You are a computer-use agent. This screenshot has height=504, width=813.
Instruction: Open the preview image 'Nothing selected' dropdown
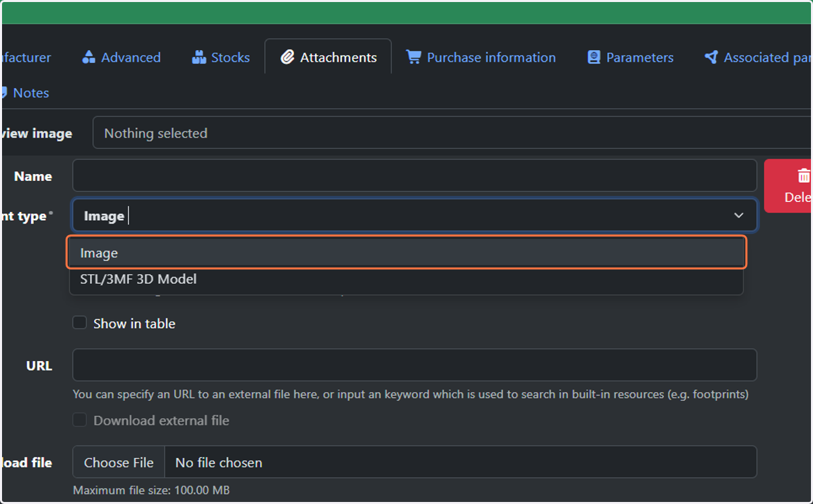[x=452, y=133]
